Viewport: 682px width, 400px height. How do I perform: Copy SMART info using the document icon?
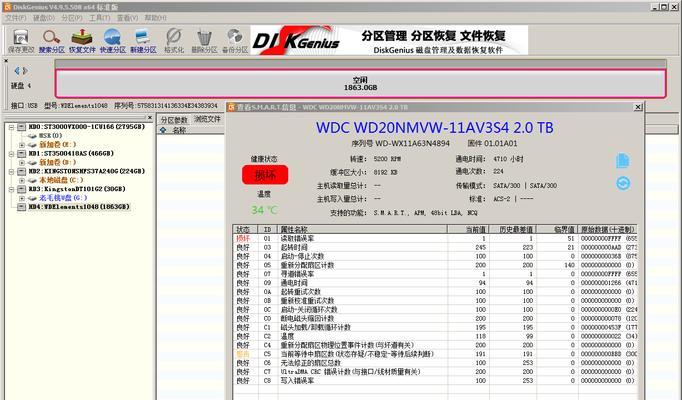coord(622,160)
